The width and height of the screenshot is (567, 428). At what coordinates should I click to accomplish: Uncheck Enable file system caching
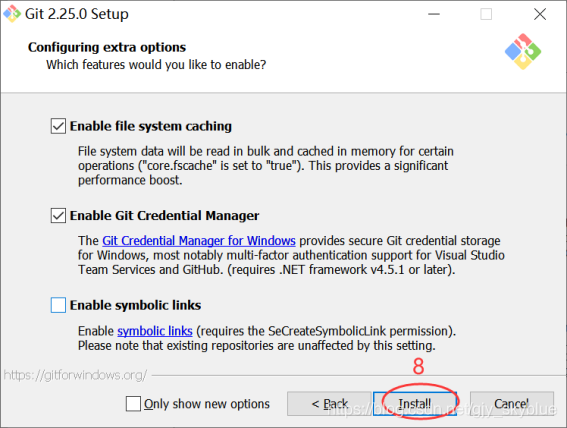[x=58, y=126]
